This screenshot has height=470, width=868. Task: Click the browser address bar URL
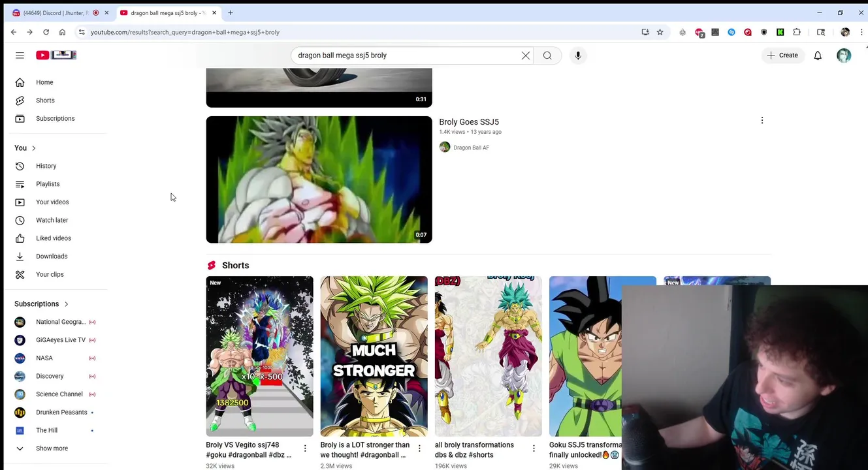[x=185, y=32]
